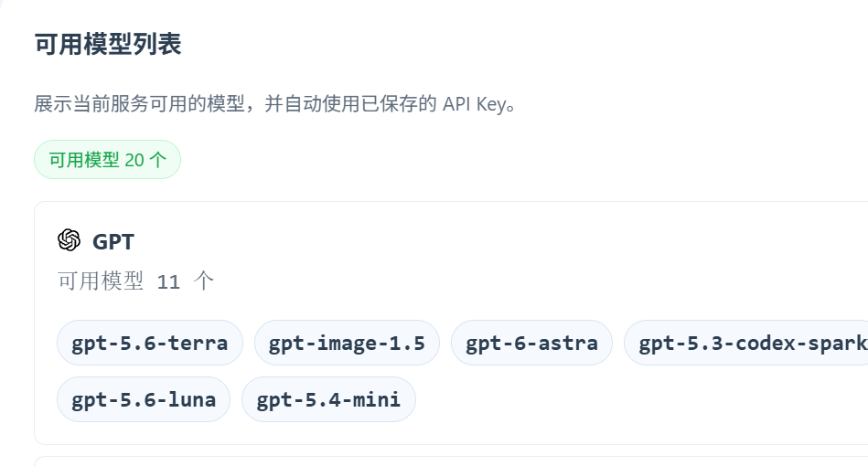Image resolution: width=868 pixels, height=466 pixels.
Task: Click the 并自动使用已保存的 description clause
Action: click(350, 104)
